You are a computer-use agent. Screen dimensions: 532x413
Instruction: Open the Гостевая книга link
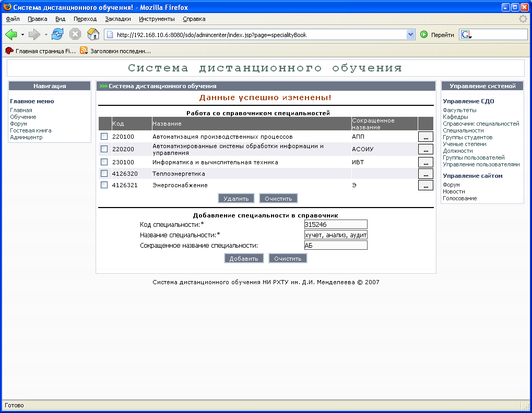tap(30, 130)
